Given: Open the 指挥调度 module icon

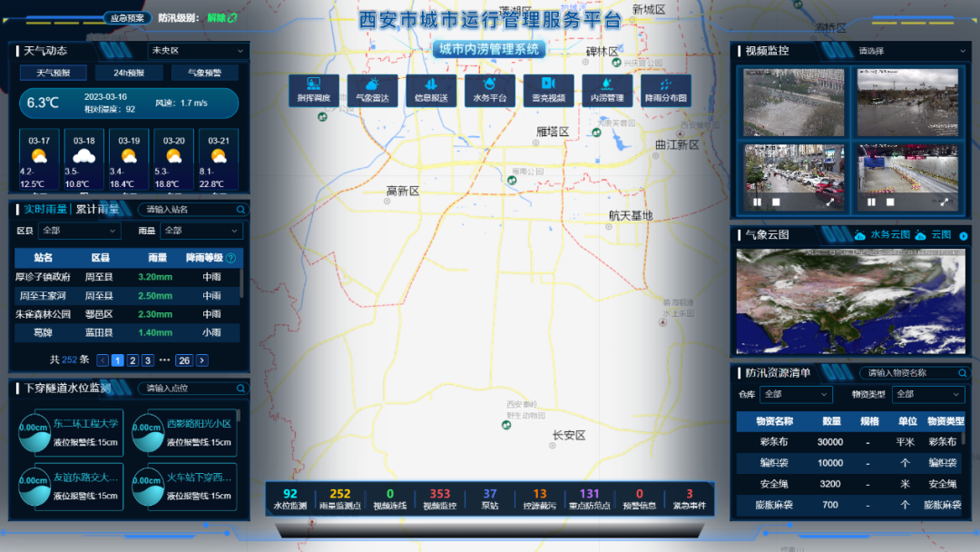Looking at the screenshot, I should [314, 90].
